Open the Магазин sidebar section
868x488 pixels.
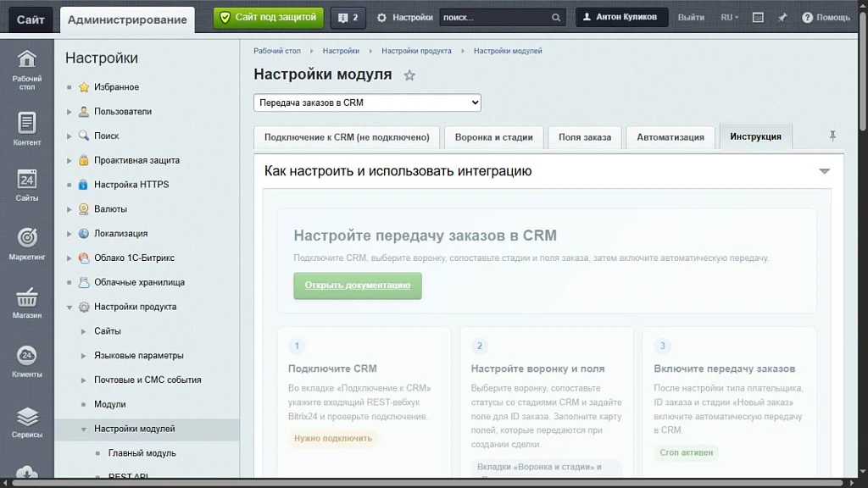coord(26,303)
